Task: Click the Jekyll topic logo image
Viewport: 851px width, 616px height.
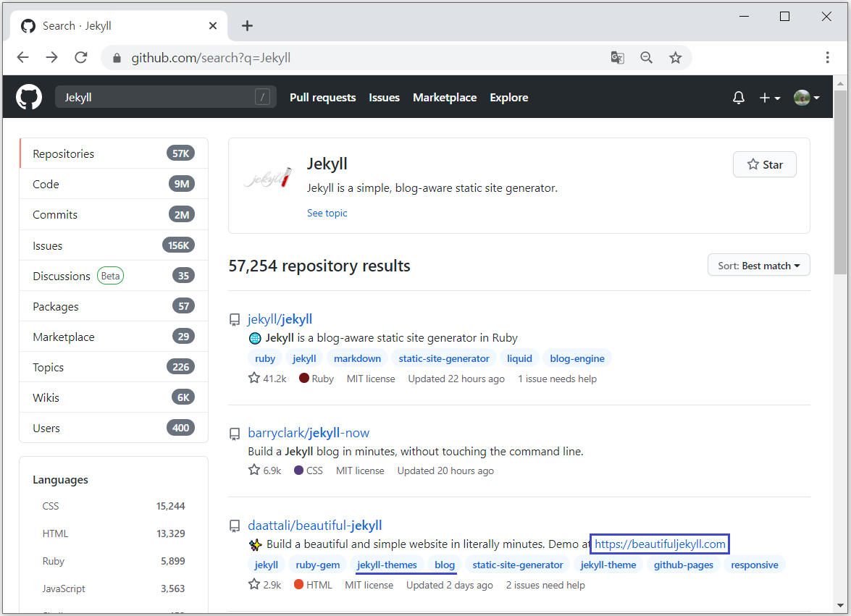Action: [268, 177]
